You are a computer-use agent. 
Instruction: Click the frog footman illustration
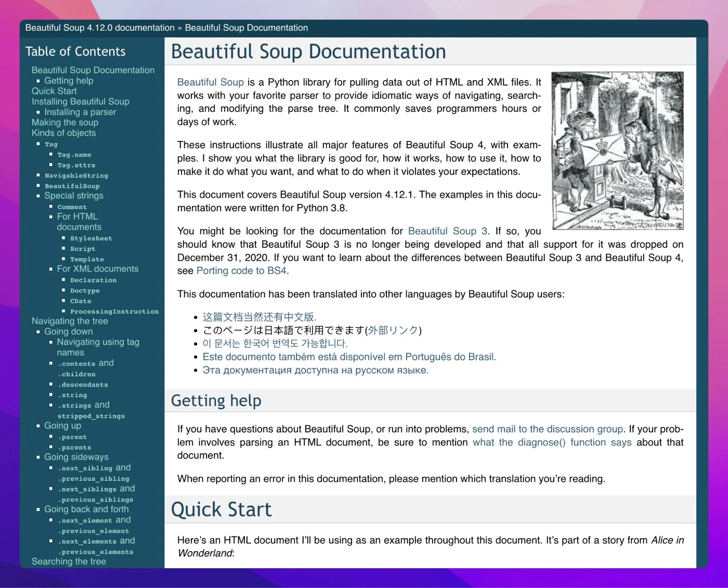(617, 151)
